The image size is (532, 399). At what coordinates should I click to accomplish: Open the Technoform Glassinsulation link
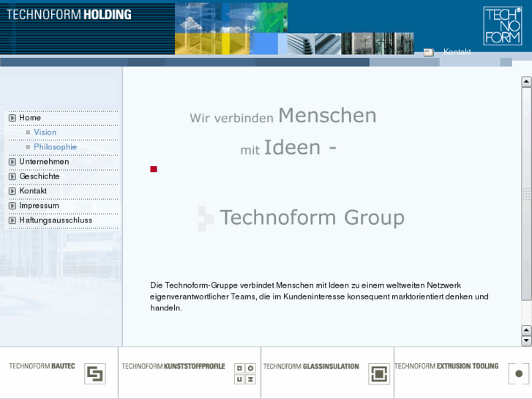311,366
